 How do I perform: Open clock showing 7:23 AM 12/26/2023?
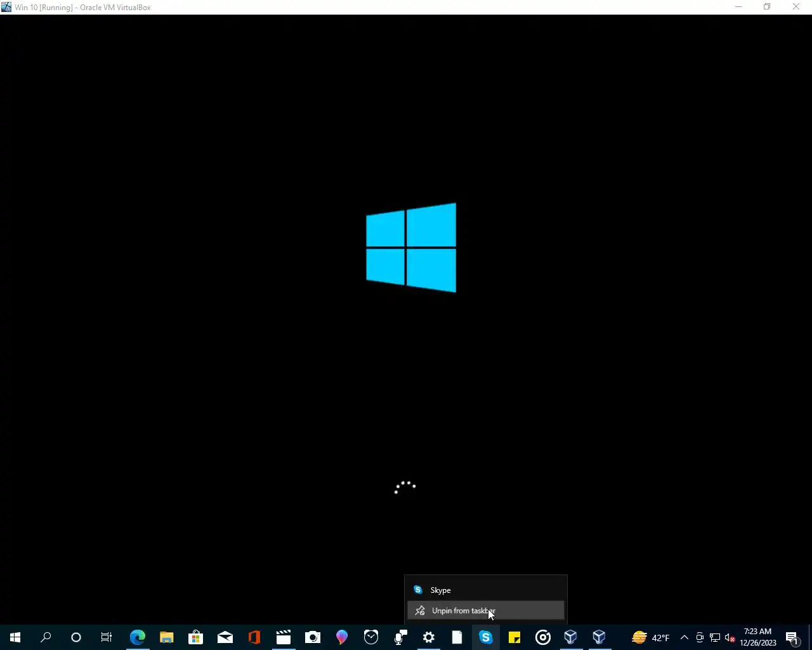[758, 637]
